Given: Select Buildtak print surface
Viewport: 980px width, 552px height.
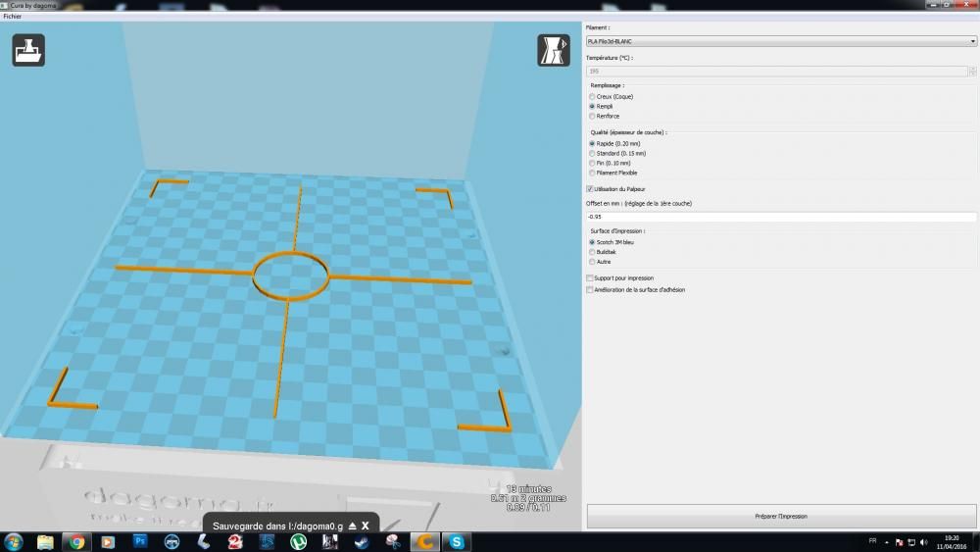Looking at the screenshot, I should [603, 252].
